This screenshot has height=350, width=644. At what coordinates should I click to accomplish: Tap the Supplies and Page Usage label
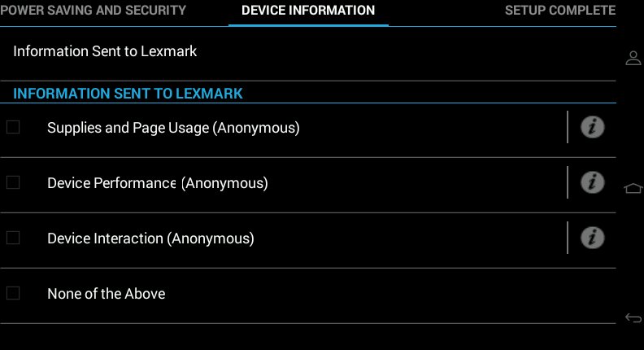[173, 128]
